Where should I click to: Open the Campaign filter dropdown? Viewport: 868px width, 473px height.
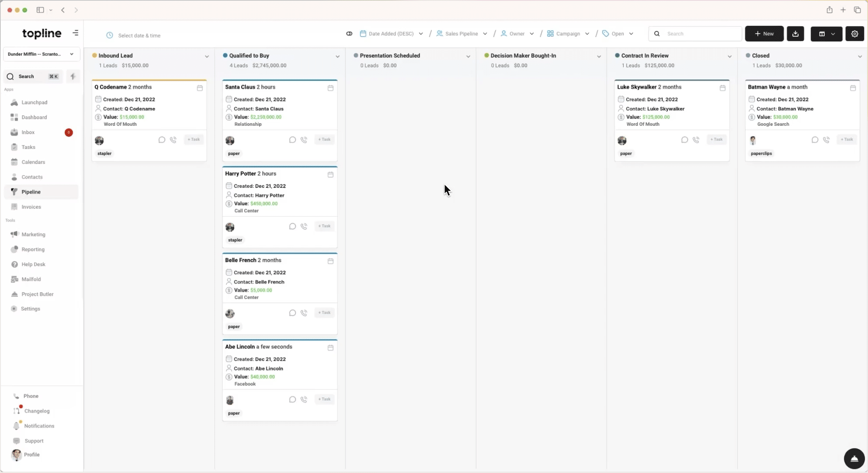click(x=568, y=34)
